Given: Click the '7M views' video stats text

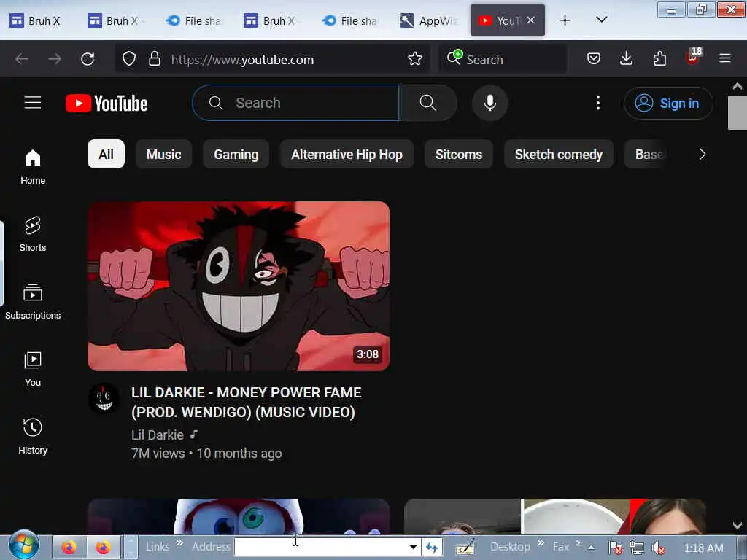Looking at the screenshot, I should (158, 454).
